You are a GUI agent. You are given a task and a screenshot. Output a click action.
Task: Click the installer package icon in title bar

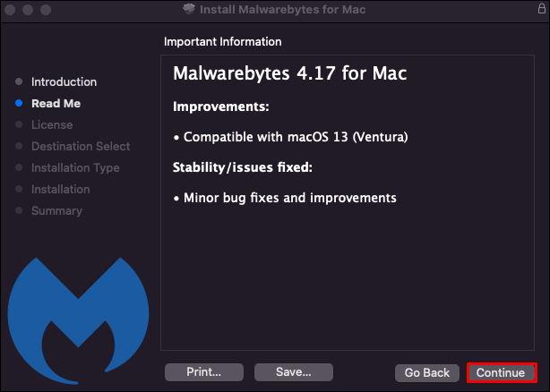[x=188, y=10]
